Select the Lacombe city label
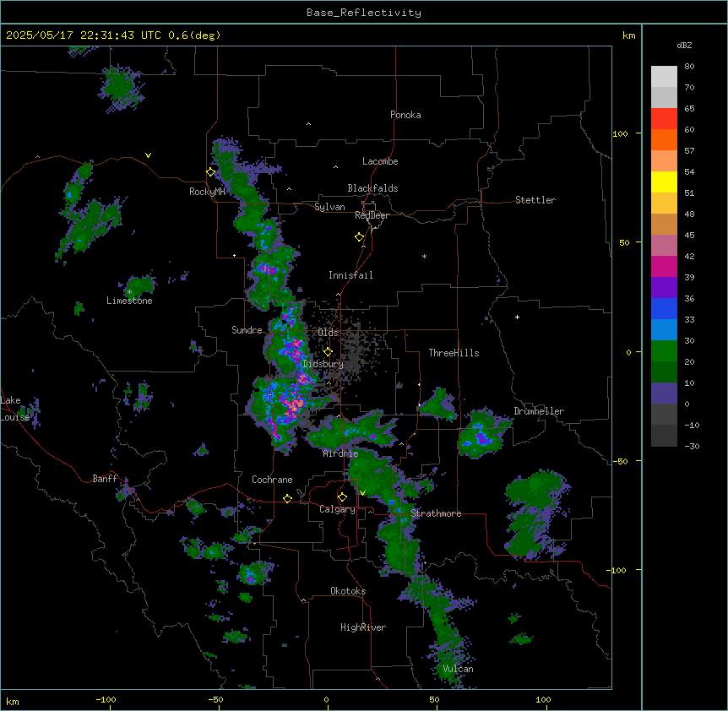Image resolution: width=728 pixels, height=711 pixels. tap(380, 161)
